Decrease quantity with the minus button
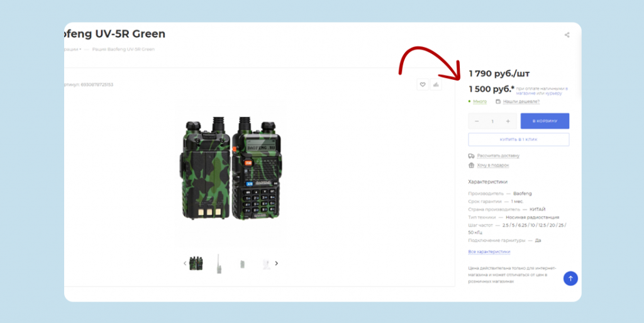The height and width of the screenshot is (323, 644). (x=477, y=121)
